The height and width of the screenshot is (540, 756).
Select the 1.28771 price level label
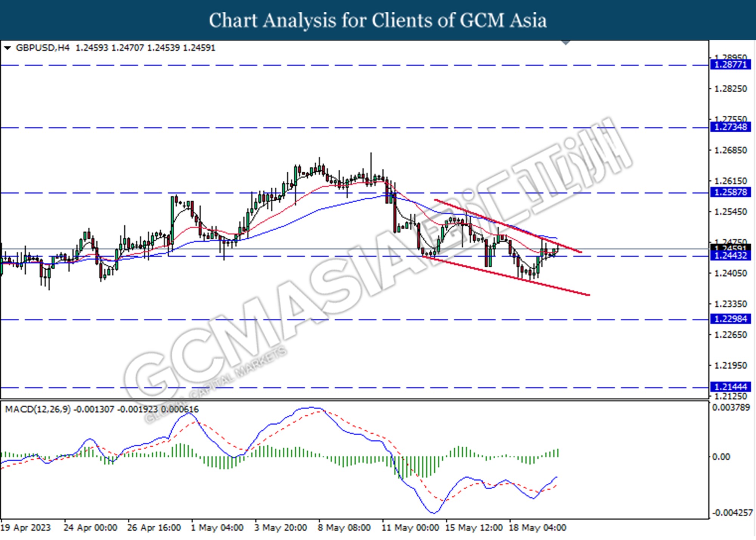coord(730,65)
